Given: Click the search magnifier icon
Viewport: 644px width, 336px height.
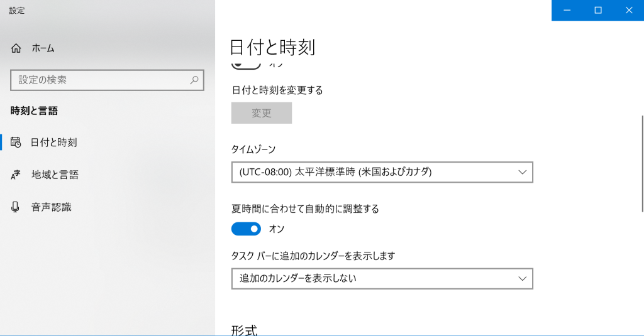Looking at the screenshot, I should click(194, 80).
